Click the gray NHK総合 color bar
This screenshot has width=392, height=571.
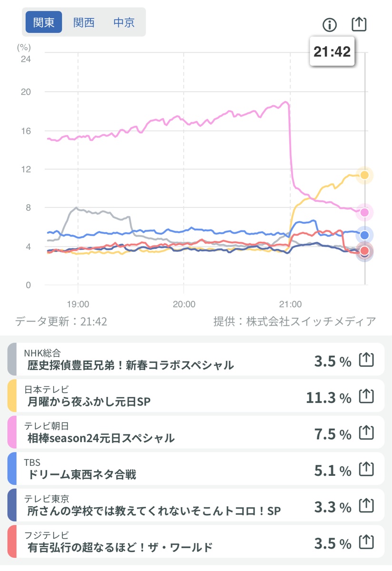click(12, 359)
